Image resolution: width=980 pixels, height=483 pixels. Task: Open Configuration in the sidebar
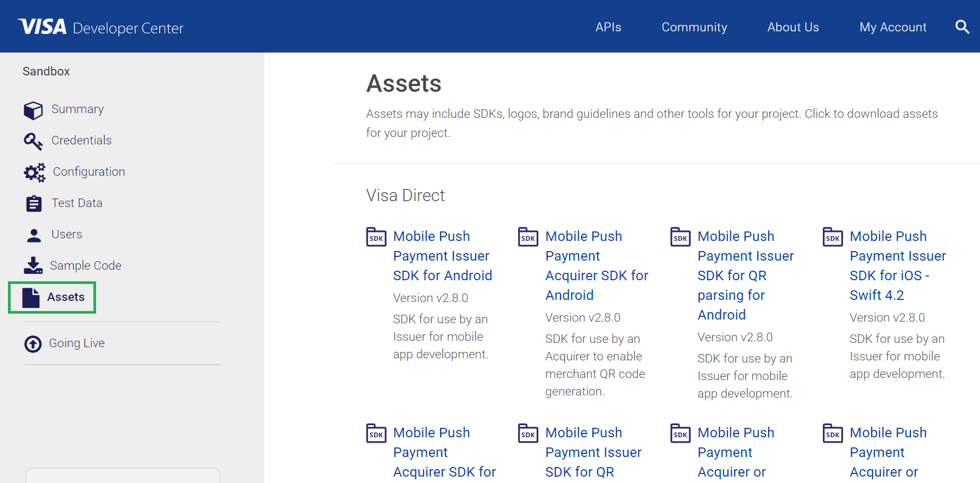click(x=89, y=171)
